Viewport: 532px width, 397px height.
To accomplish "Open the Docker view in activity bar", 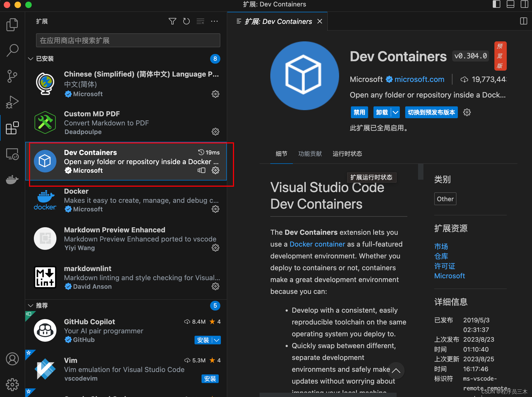I will click(12, 180).
